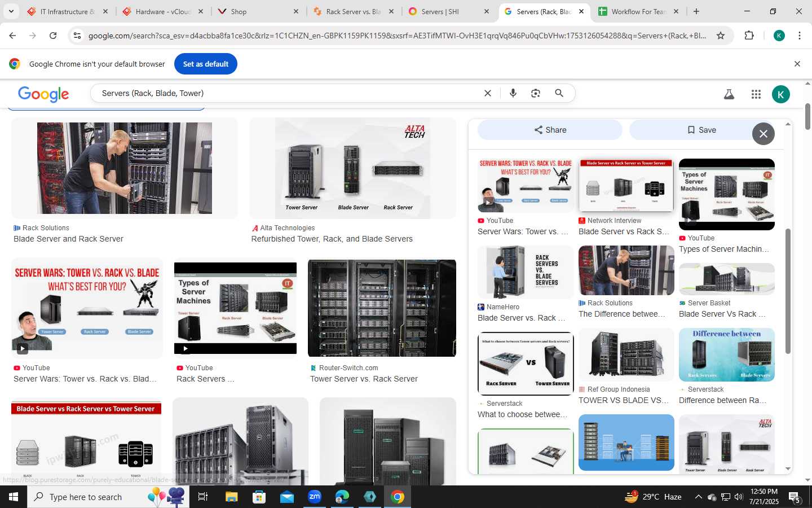Open the Chrome three-dot menu

coord(800,36)
